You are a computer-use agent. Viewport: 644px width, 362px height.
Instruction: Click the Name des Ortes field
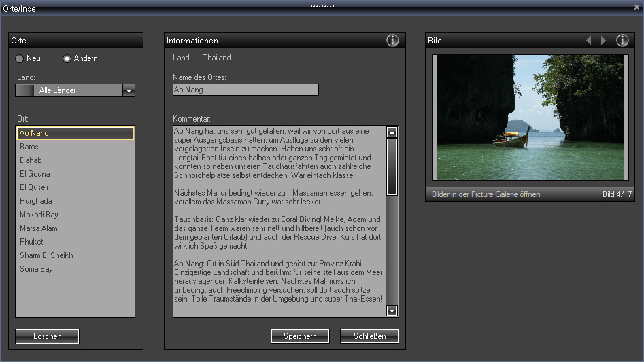click(x=245, y=90)
